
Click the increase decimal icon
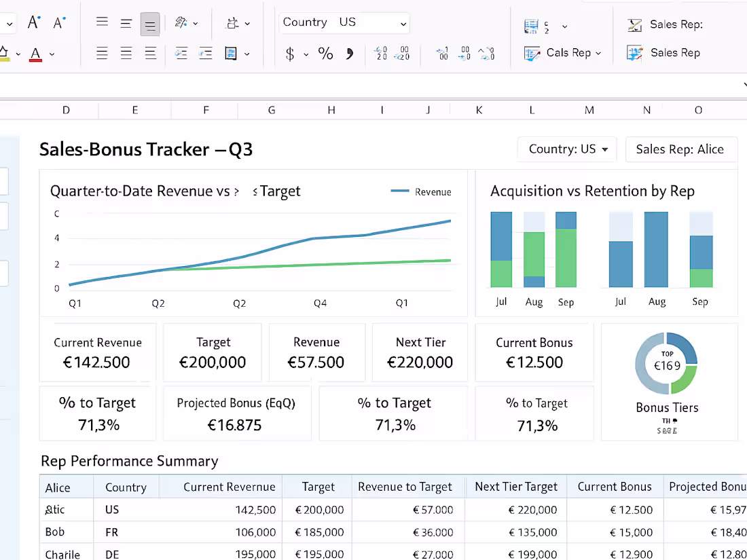pyautogui.click(x=380, y=54)
